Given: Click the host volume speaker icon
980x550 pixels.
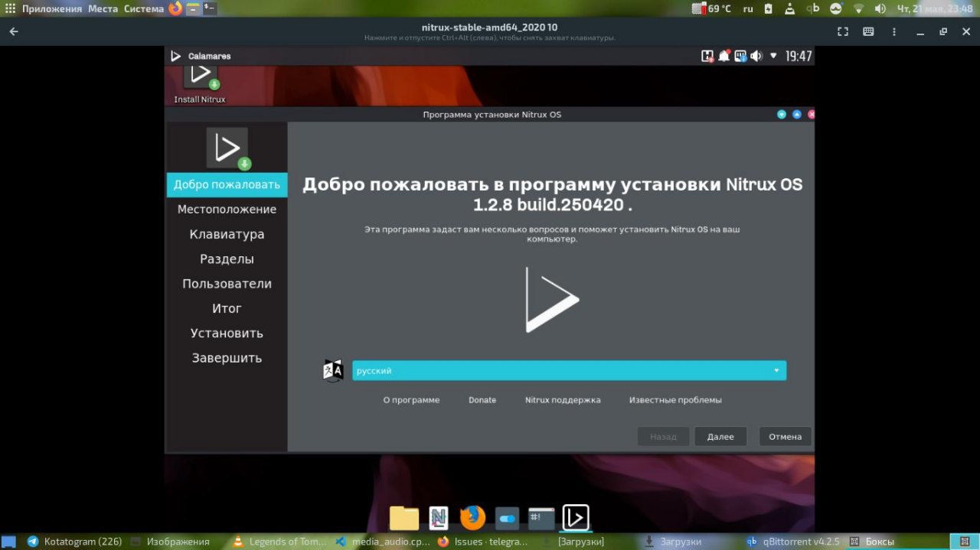Looking at the screenshot, I should [x=880, y=8].
